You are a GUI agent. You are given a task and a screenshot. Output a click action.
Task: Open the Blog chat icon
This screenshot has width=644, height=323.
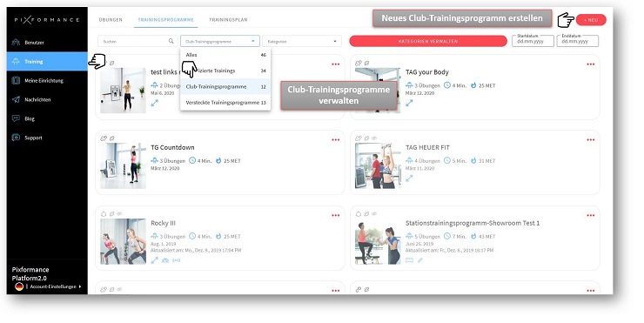pos(16,118)
